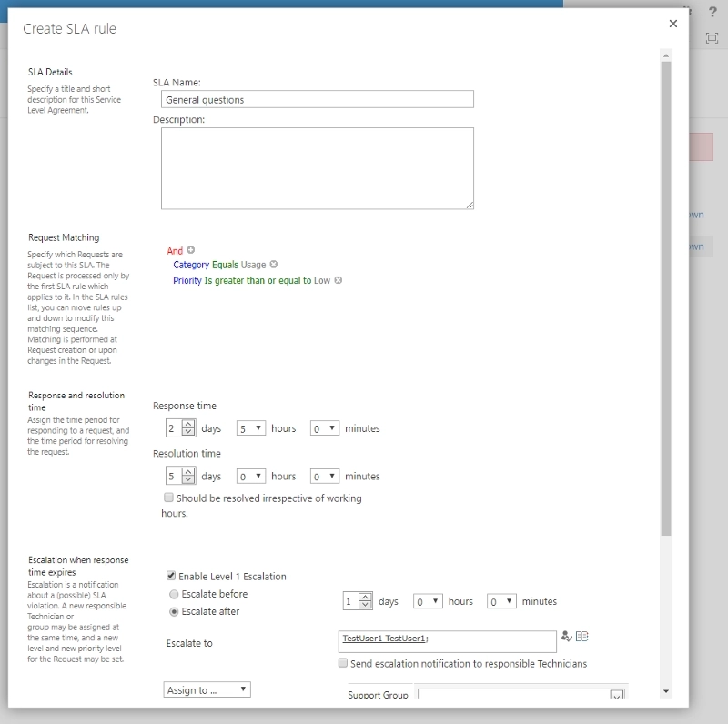Check Should be resolved irrespective of working hours
The width and height of the screenshot is (728, 724).
168,498
